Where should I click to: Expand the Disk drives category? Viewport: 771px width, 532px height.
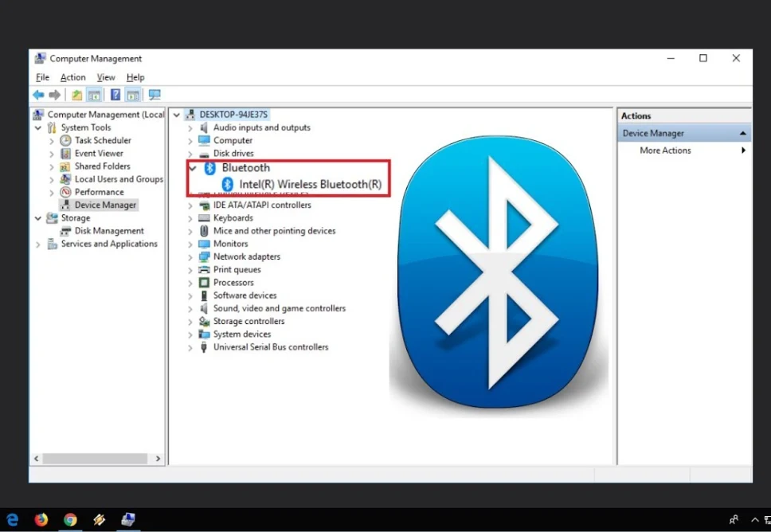(x=190, y=154)
